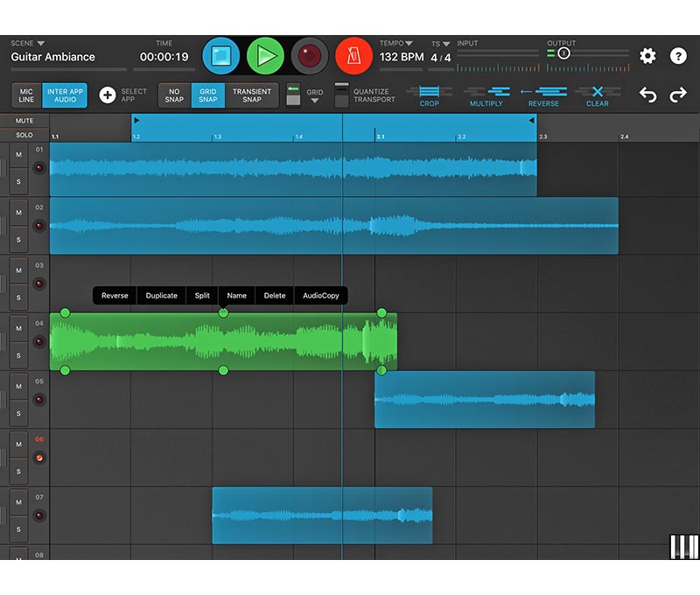Solo track 01 with S button
This screenshot has height=595, width=700.
[18, 182]
